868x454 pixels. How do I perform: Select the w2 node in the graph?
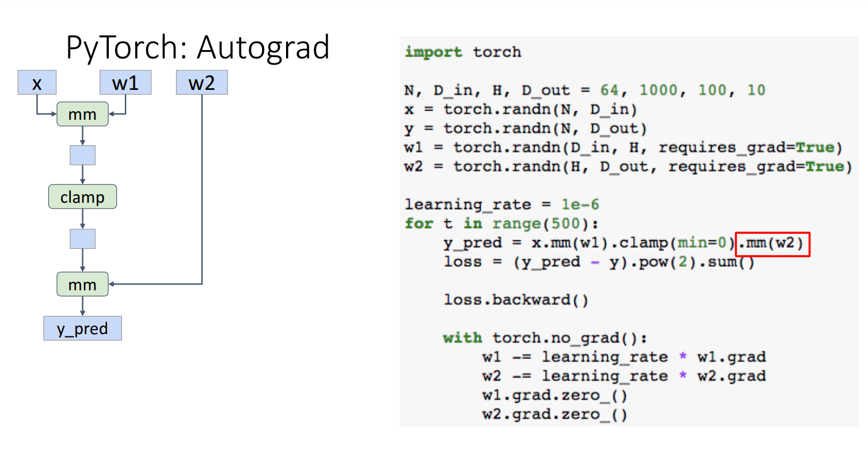(x=202, y=82)
